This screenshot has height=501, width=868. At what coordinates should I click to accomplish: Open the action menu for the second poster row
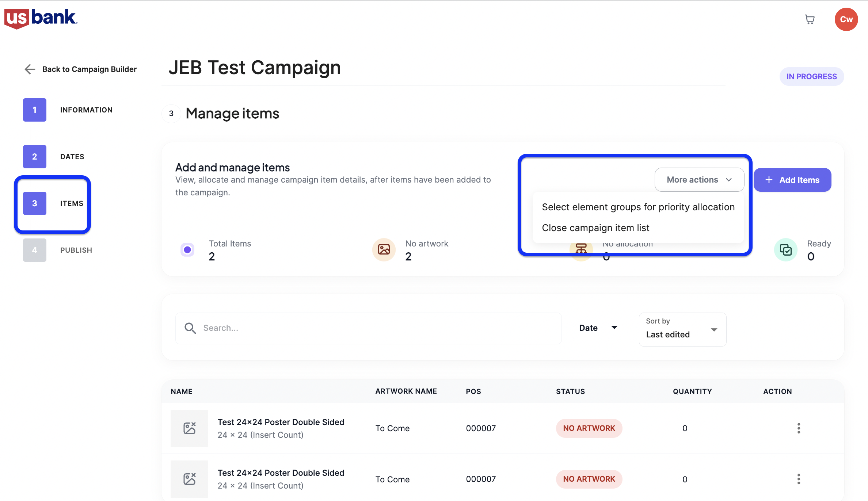pyautogui.click(x=799, y=479)
